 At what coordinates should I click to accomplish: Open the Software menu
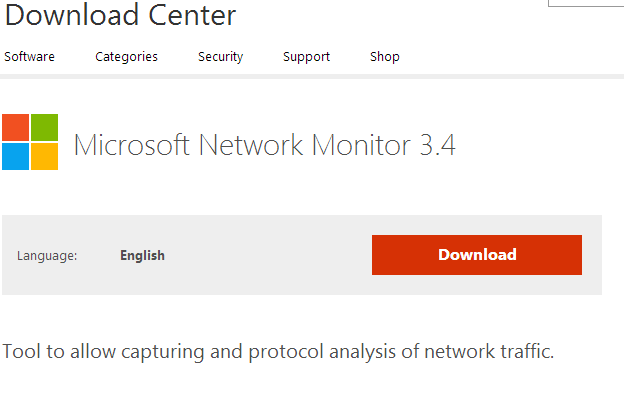29,57
